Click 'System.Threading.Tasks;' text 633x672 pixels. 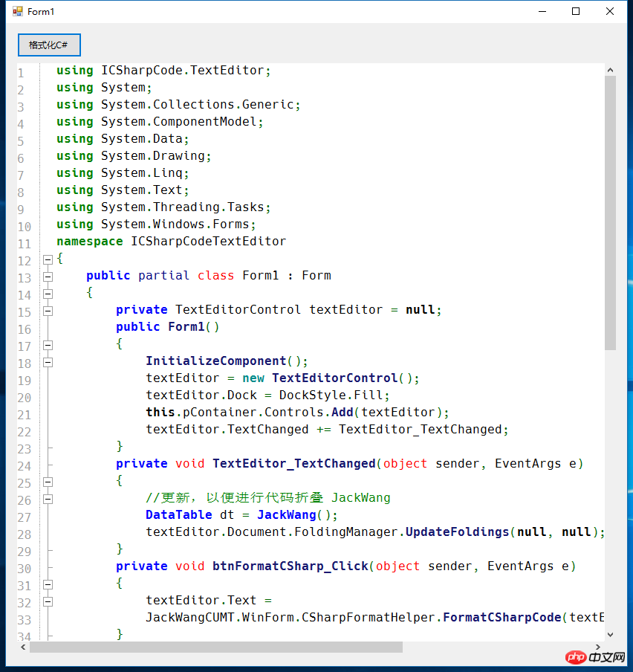[186, 207]
